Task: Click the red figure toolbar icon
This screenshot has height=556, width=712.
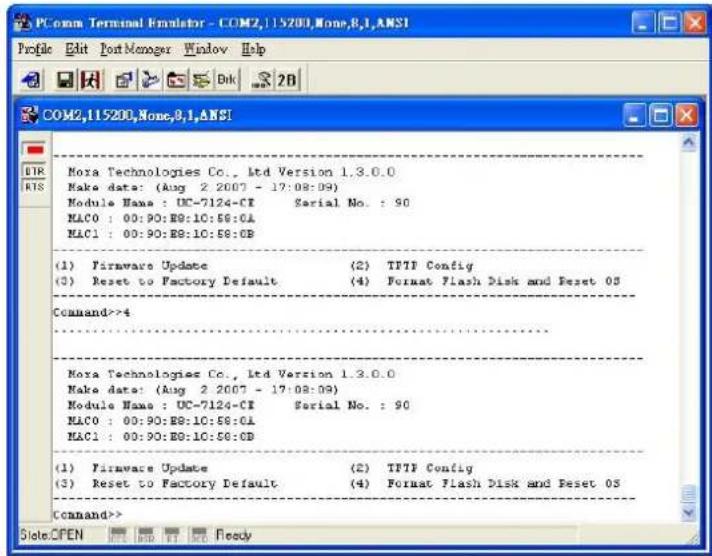Action: pyautogui.click(x=91, y=80)
